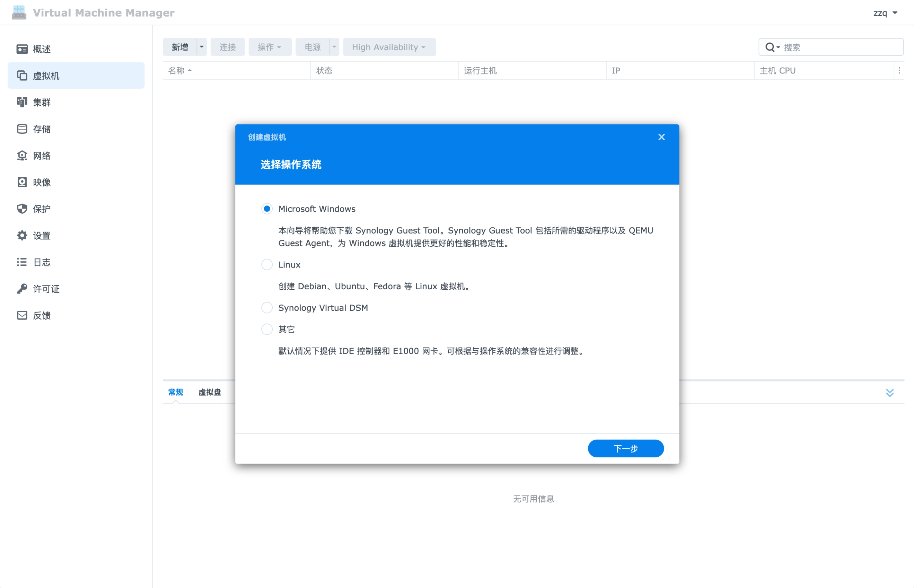This screenshot has width=914, height=588.
Task: Open the 保护 protection shield icon
Action: coord(22,209)
